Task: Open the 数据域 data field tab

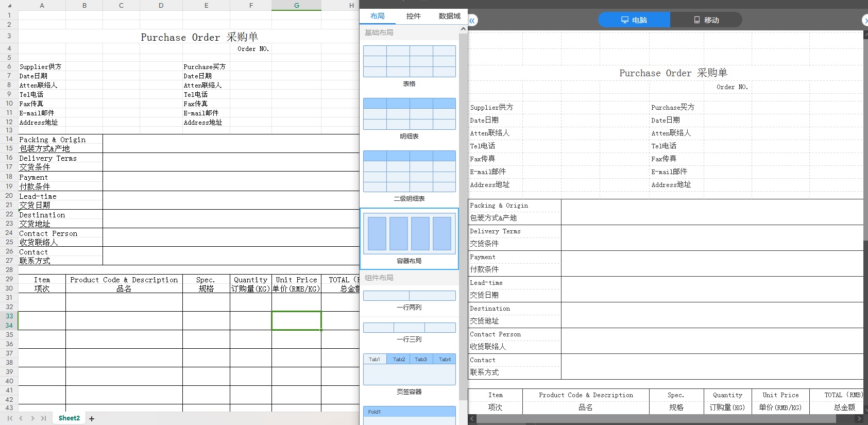Action: (x=449, y=16)
